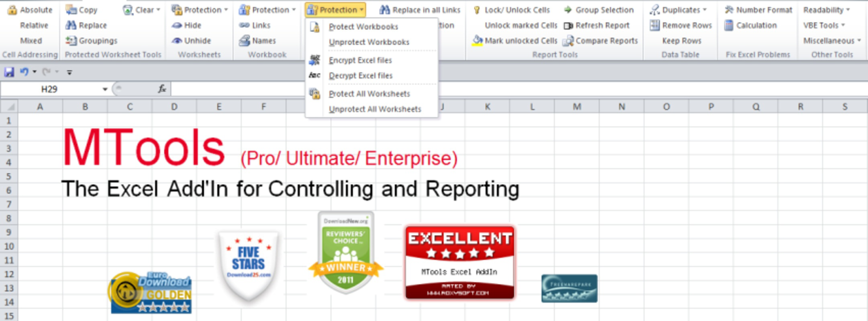Click Lock/ Unlock Cells
This screenshot has height=321, width=868.
[x=511, y=10]
